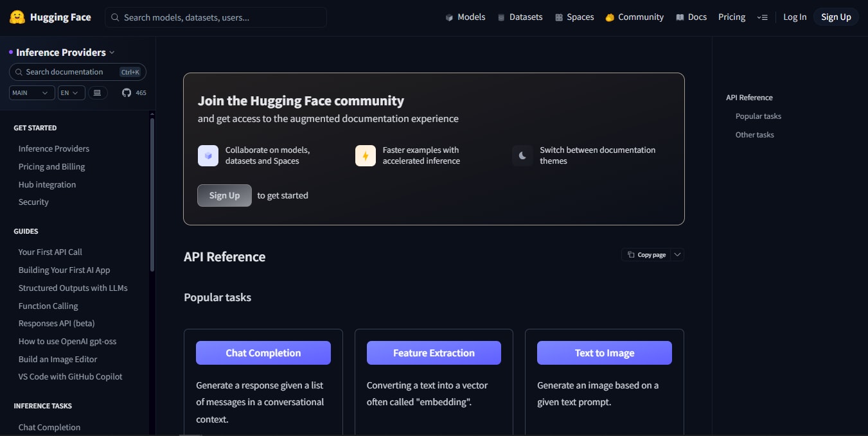Open the Copy page options chevron
The width and height of the screenshot is (868, 436).
tap(677, 254)
